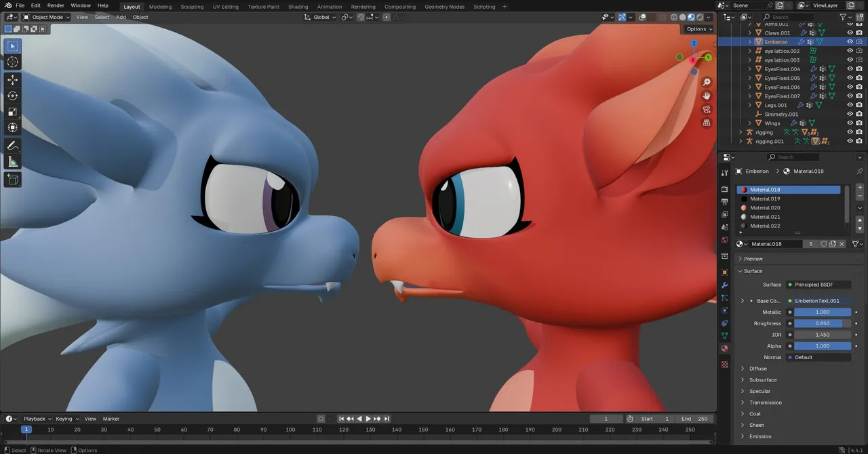Toggle camera view in viewport gizmo
This screenshot has height=454, width=868.
coord(707,109)
